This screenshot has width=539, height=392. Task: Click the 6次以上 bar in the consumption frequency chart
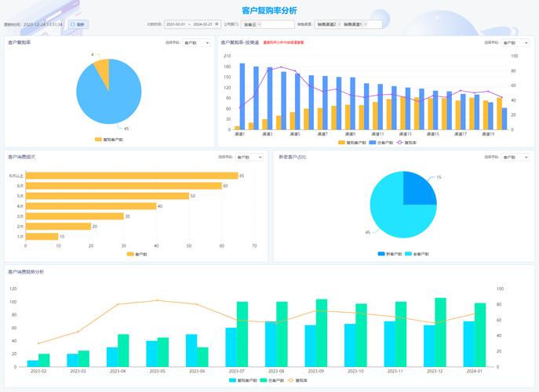132,176
